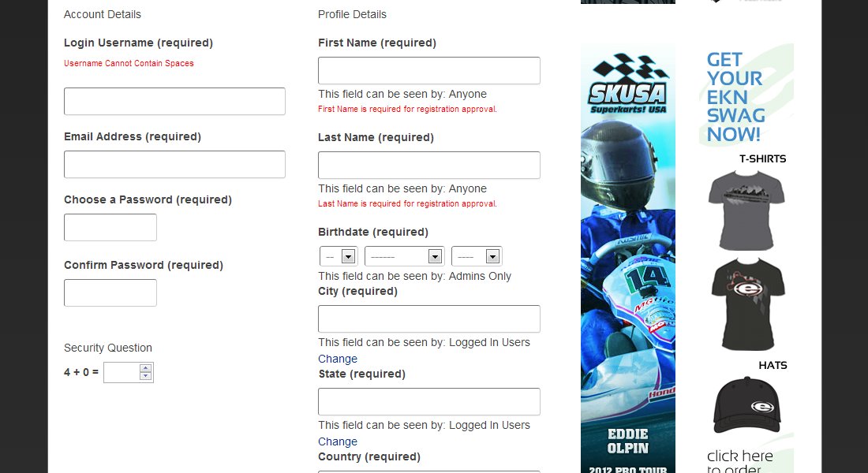The height and width of the screenshot is (473, 868).
Task: Click the State input field
Action: pyautogui.click(x=429, y=401)
